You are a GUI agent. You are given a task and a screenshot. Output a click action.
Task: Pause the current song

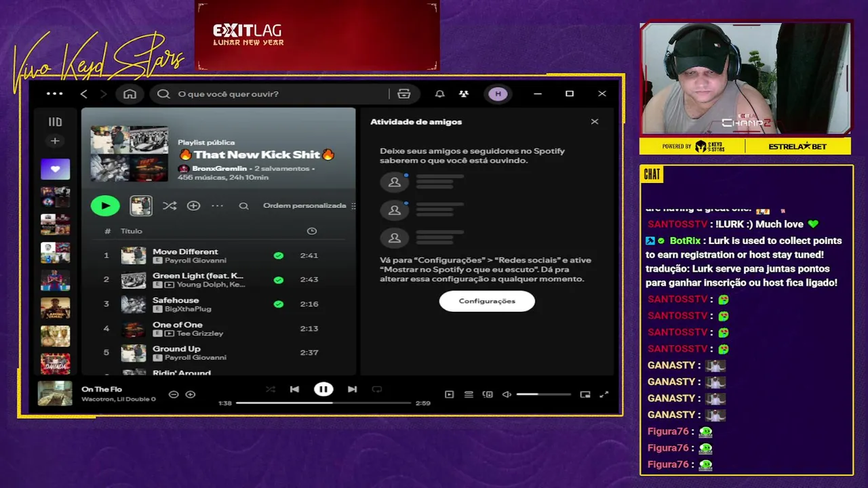point(323,389)
